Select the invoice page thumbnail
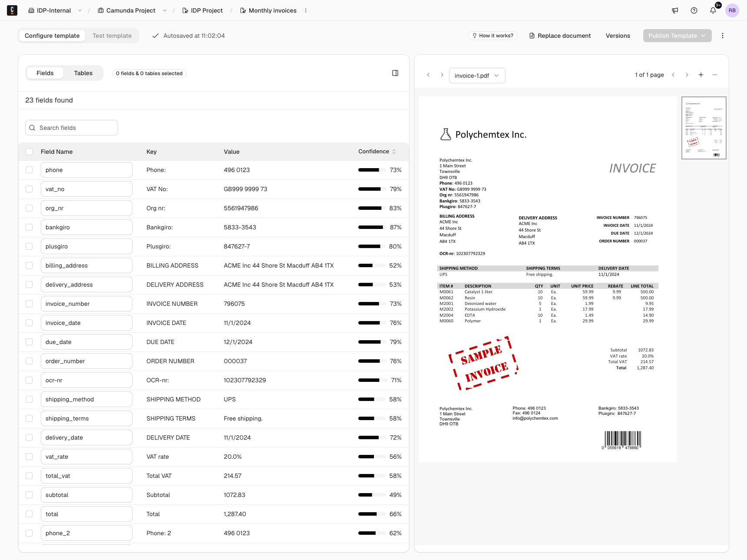747x560 pixels. (x=704, y=128)
